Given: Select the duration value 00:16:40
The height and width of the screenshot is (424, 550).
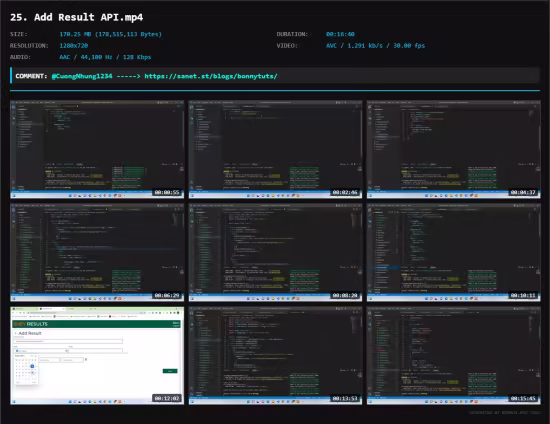Looking at the screenshot, I should coord(340,34).
